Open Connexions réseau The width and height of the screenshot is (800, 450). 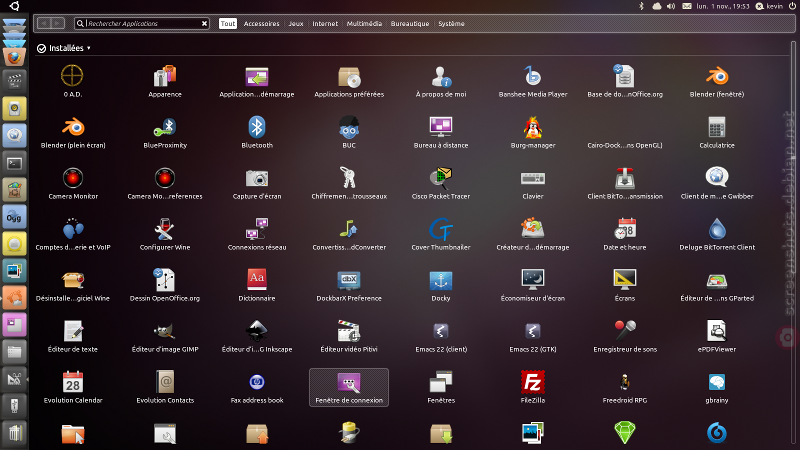pos(257,229)
